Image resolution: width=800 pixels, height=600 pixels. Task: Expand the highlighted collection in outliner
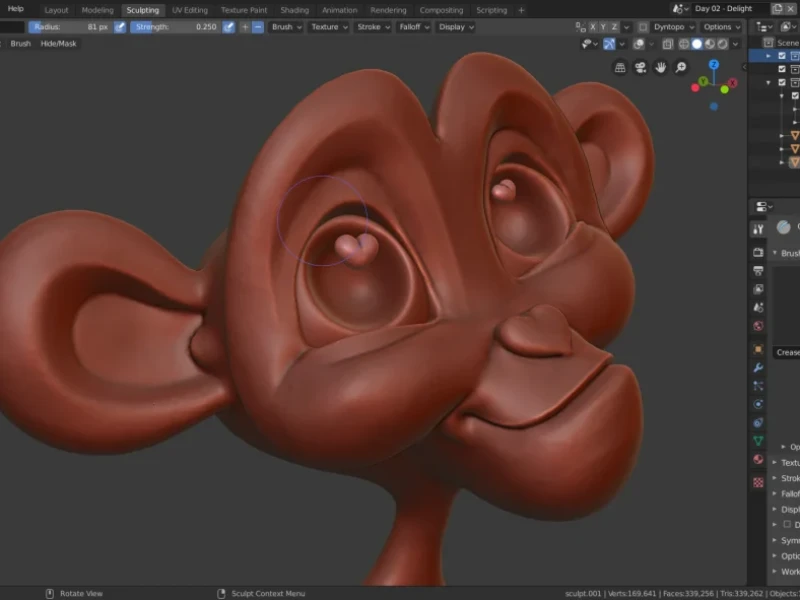tap(768, 56)
